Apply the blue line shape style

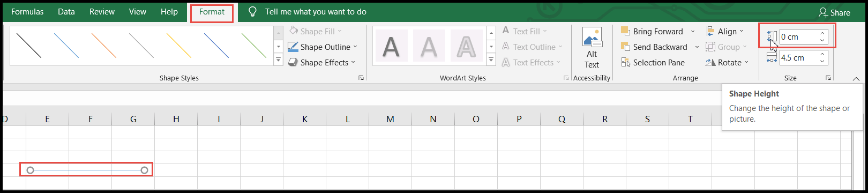click(66, 46)
